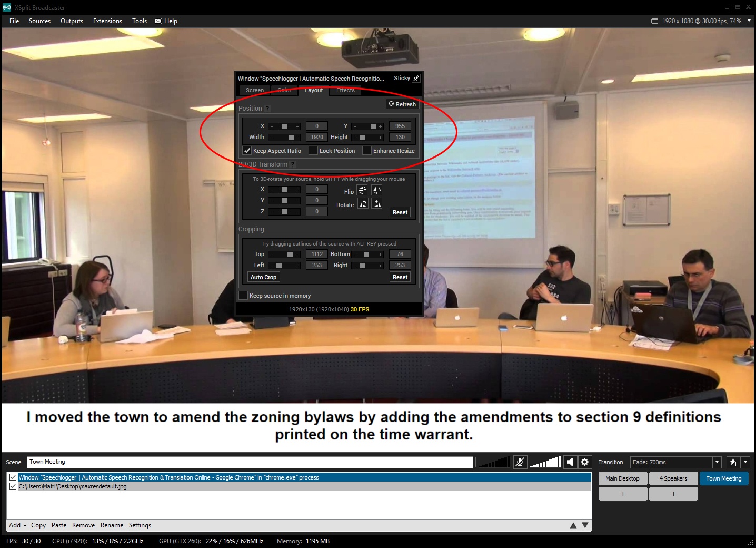Click the speaker volume level bars
Image resolution: width=756 pixels, height=548 pixels.
pyautogui.click(x=545, y=462)
